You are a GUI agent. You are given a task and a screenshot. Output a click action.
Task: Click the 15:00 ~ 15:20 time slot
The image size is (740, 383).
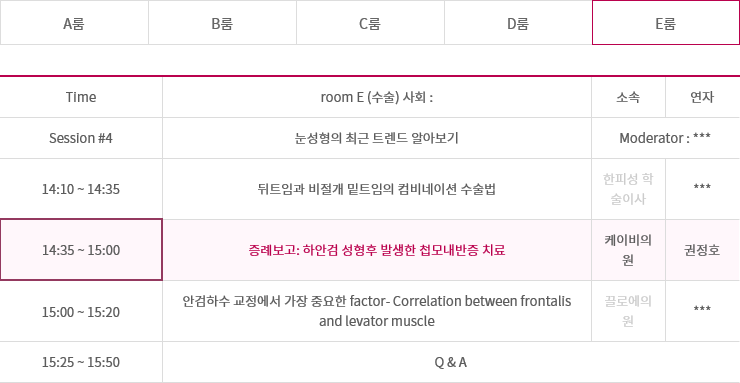tap(81, 312)
